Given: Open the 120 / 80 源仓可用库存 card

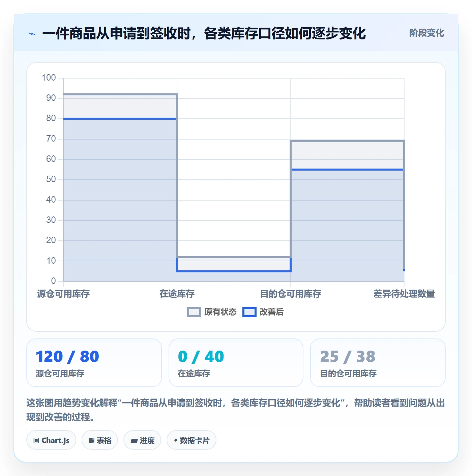Looking at the screenshot, I should 94,363.
